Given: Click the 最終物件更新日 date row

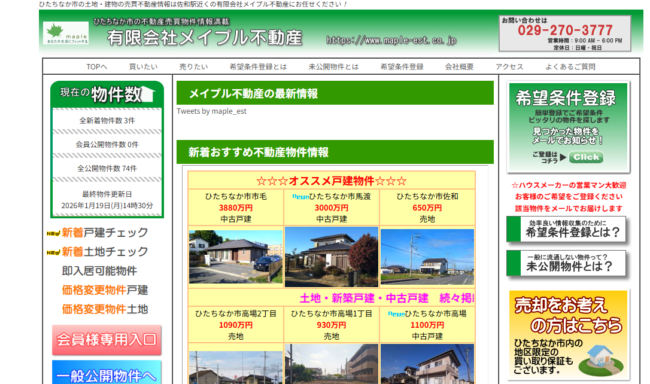Looking at the screenshot, I should coord(107,199).
